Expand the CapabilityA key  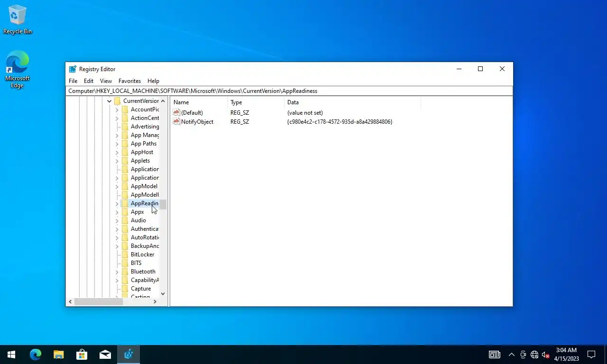pyautogui.click(x=117, y=280)
